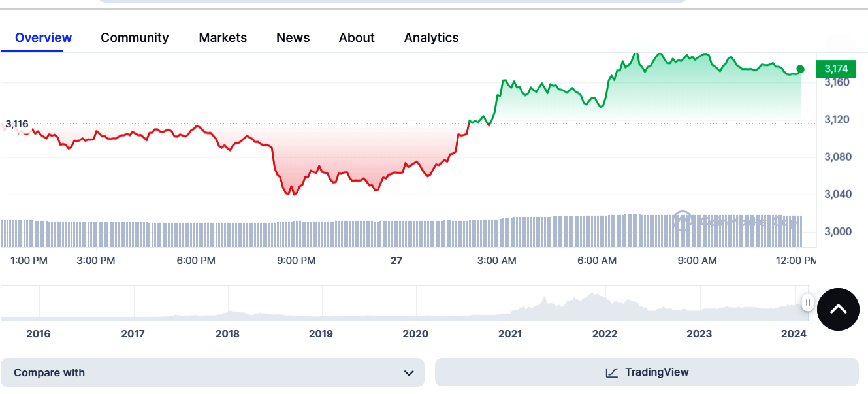This screenshot has width=868, height=394.
Task: Click the TradingView chart icon
Action: click(611, 372)
